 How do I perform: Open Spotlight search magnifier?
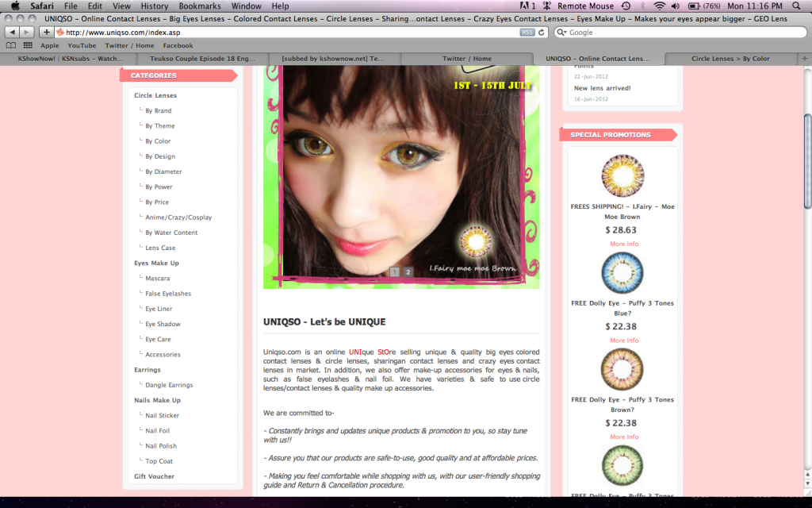[x=796, y=6]
